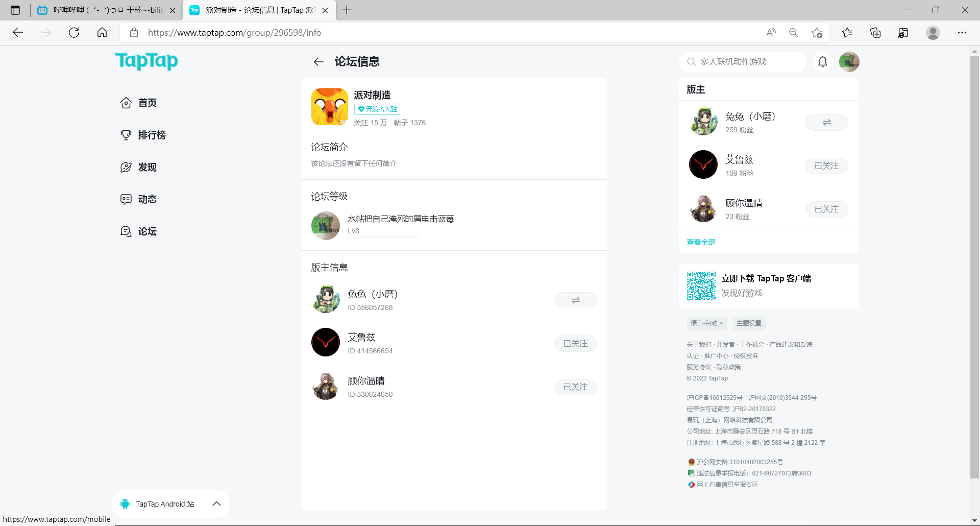Open the 派对制造 game icon

pyautogui.click(x=329, y=107)
